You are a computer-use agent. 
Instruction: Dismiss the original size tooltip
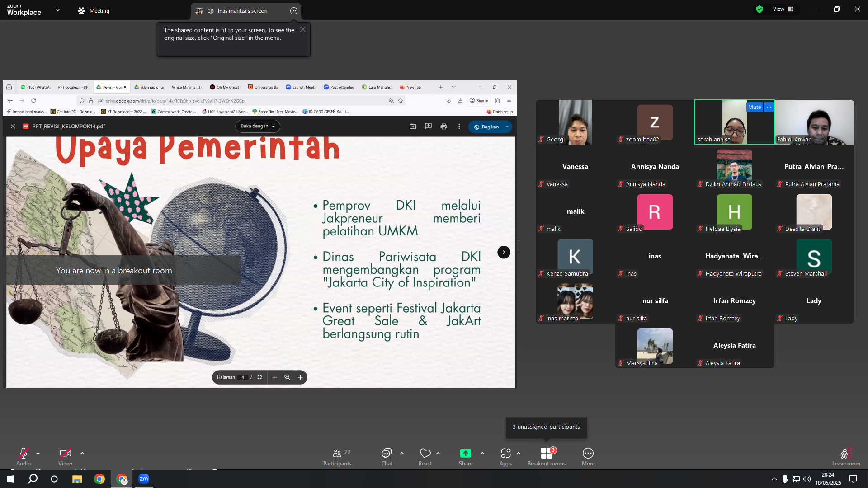(x=303, y=29)
